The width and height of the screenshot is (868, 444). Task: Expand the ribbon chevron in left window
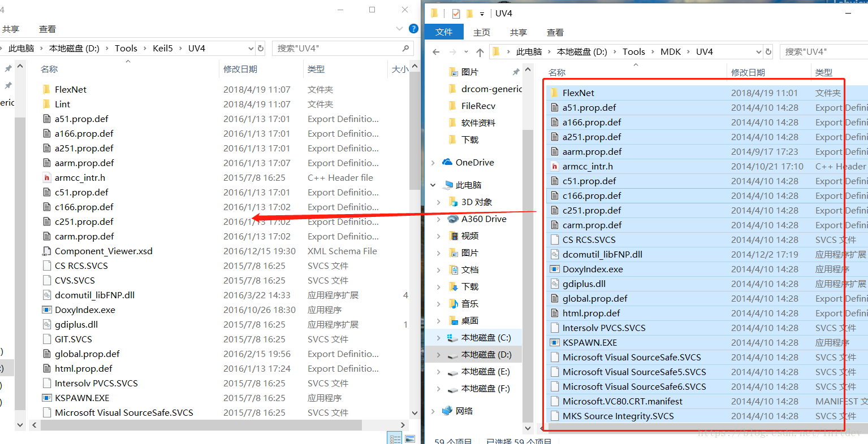(400, 29)
